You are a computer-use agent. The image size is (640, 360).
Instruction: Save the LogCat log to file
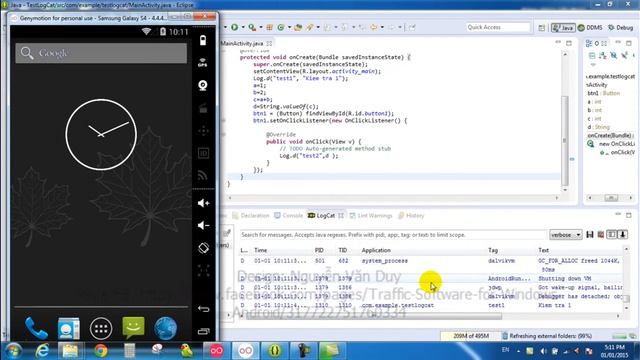[x=590, y=235]
